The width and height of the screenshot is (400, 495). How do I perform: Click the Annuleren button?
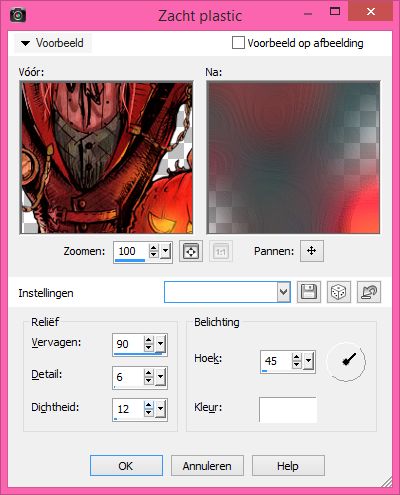tap(207, 466)
